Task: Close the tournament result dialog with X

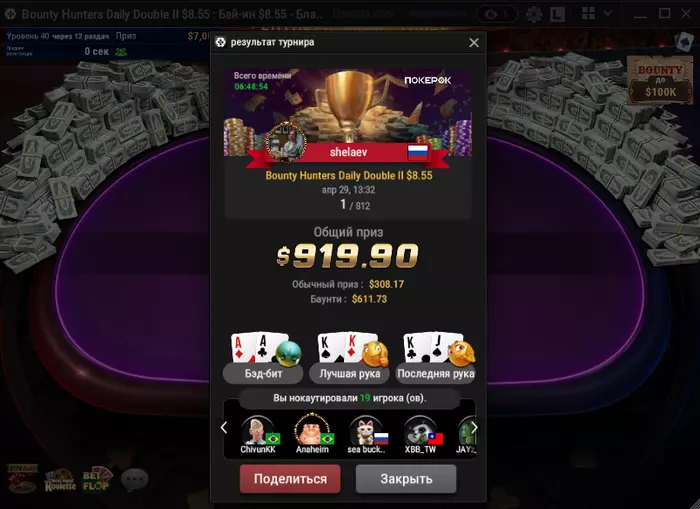Action: point(474,42)
